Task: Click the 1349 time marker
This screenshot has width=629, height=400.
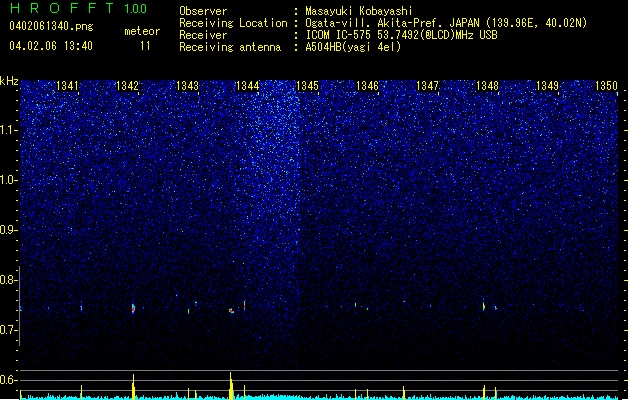Action: 548,86
